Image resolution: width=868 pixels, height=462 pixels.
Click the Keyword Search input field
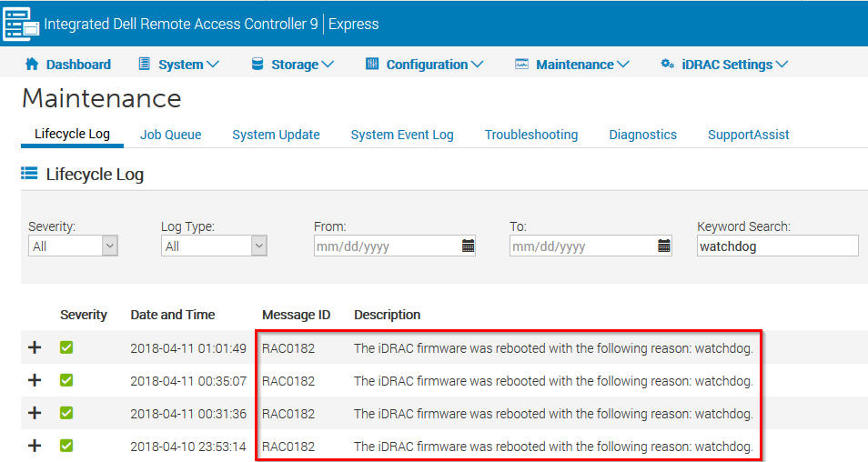point(777,246)
